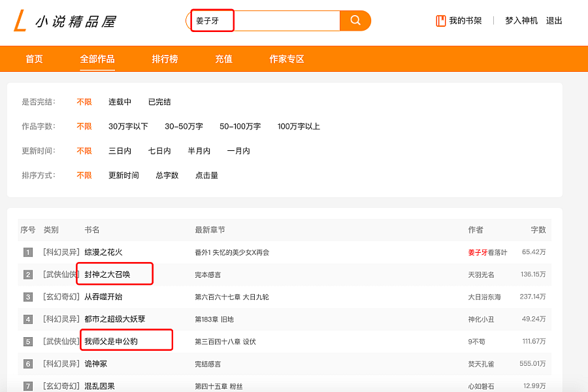Open 排行榜 navigation tab
The width and height of the screenshot is (588, 392).
click(x=165, y=59)
